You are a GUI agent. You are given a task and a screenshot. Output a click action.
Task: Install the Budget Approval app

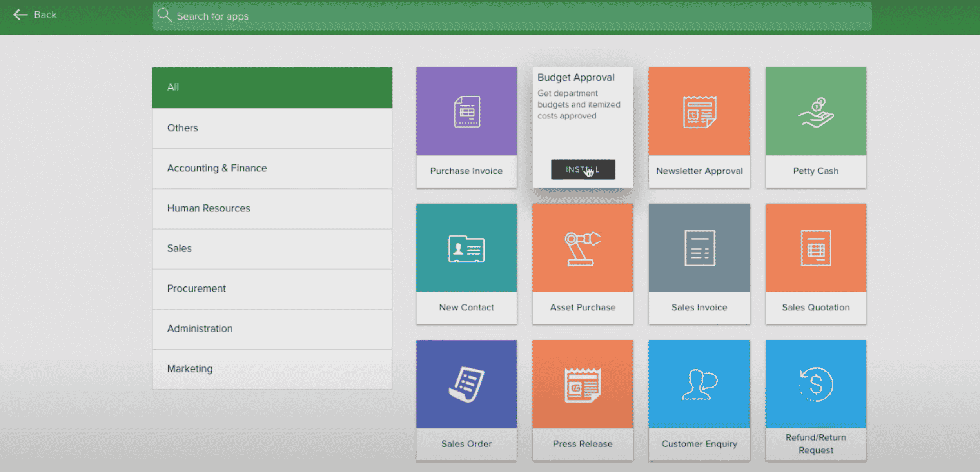583,169
